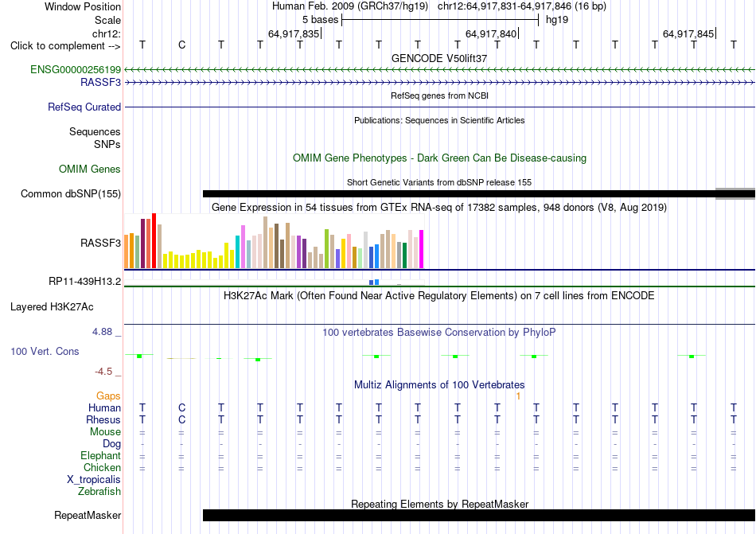Click the -4.5 conservation minimum value
This screenshot has width=756, height=534.
[103, 371]
